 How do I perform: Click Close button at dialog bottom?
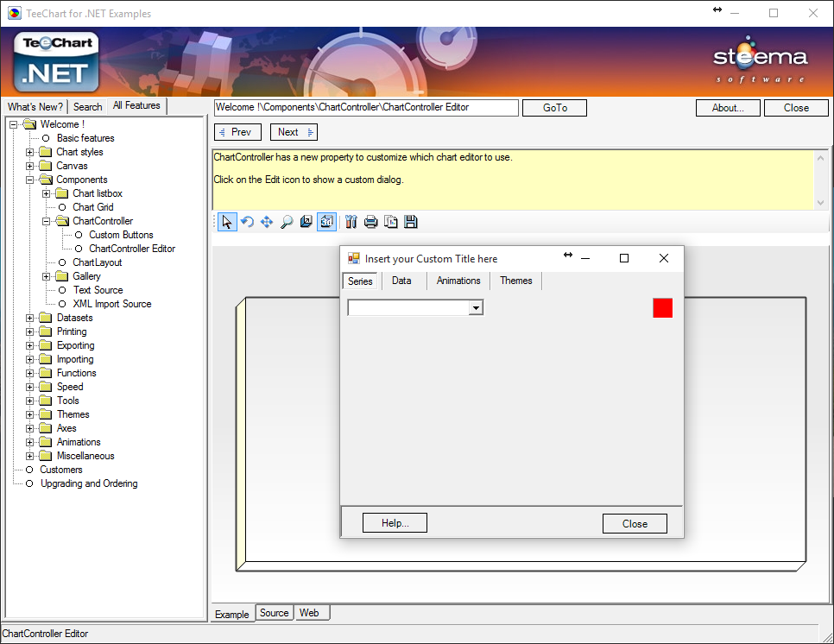pyautogui.click(x=635, y=523)
